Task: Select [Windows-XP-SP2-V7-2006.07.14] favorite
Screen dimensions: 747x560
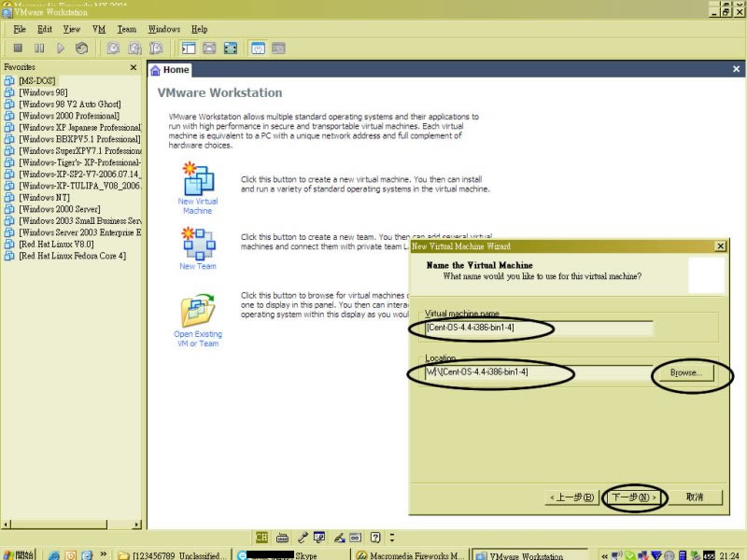Action: point(79,175)
